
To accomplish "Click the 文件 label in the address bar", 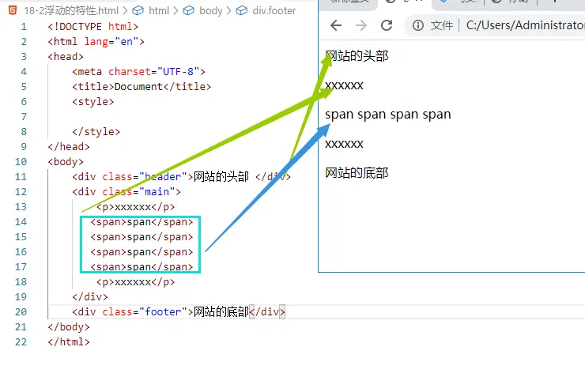I will pyautogui.click(x=442, y=25).
